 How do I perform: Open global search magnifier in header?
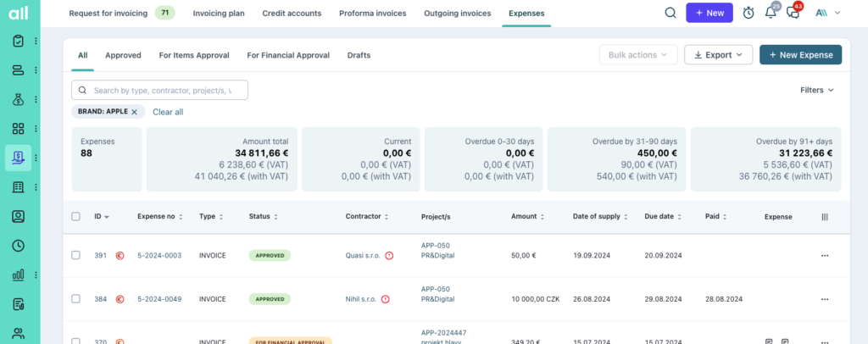tap(670, 13)
